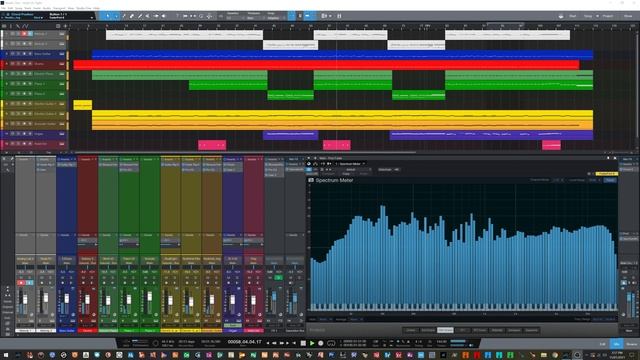
Task: Open the Track menu
Action: click(x=28, y=8)
